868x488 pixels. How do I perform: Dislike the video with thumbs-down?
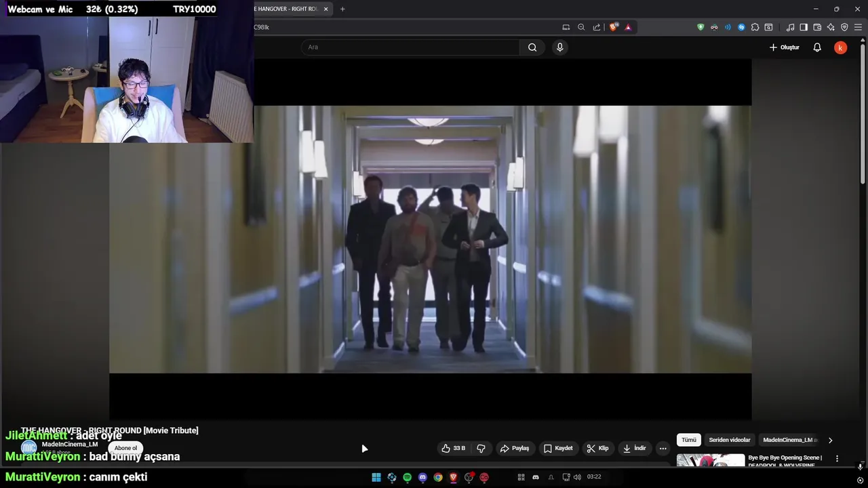point(481,448)
